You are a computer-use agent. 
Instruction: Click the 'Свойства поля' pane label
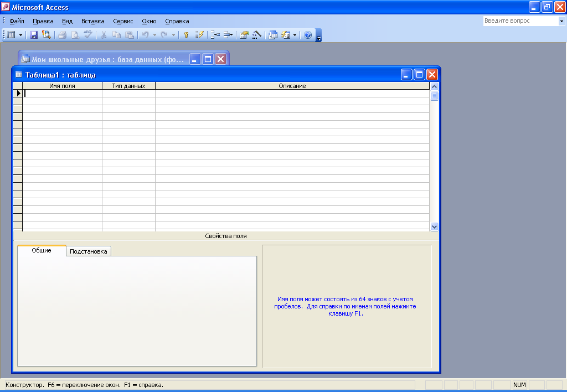tap(226, 236)
